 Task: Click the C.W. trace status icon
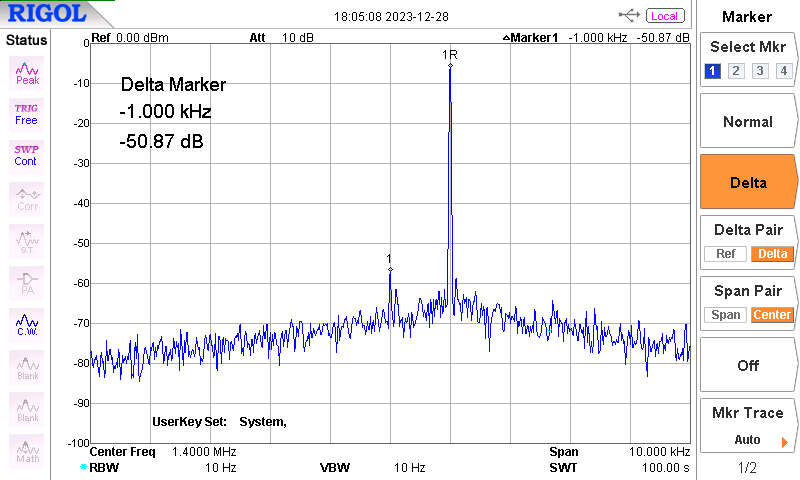pos(27,325)
